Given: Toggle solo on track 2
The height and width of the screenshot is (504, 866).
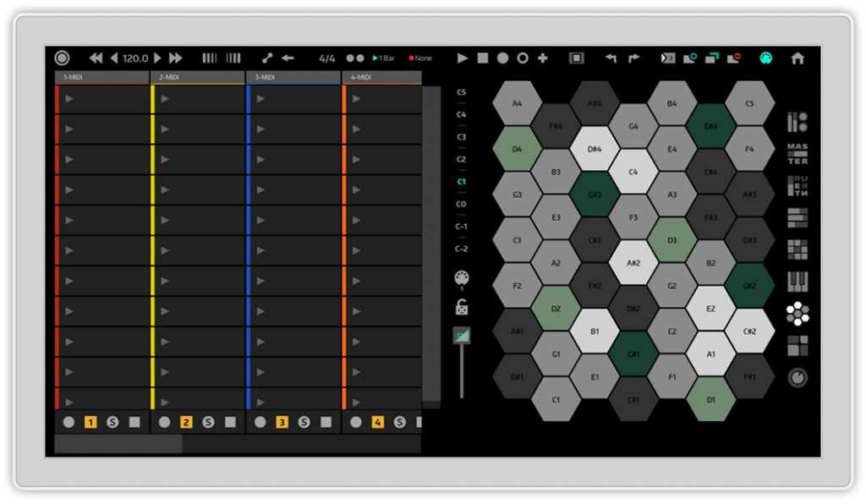Looking at the screenshot, I should (x=208, y=422).
